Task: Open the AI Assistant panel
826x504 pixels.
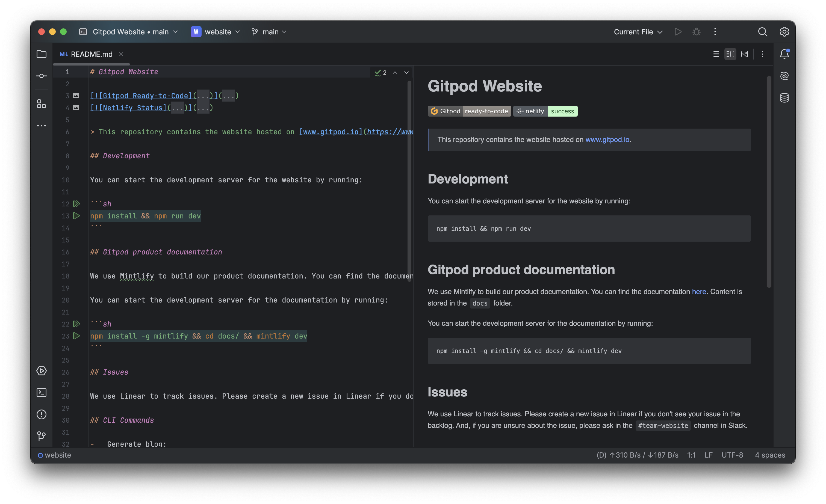Action: [784, 76]
